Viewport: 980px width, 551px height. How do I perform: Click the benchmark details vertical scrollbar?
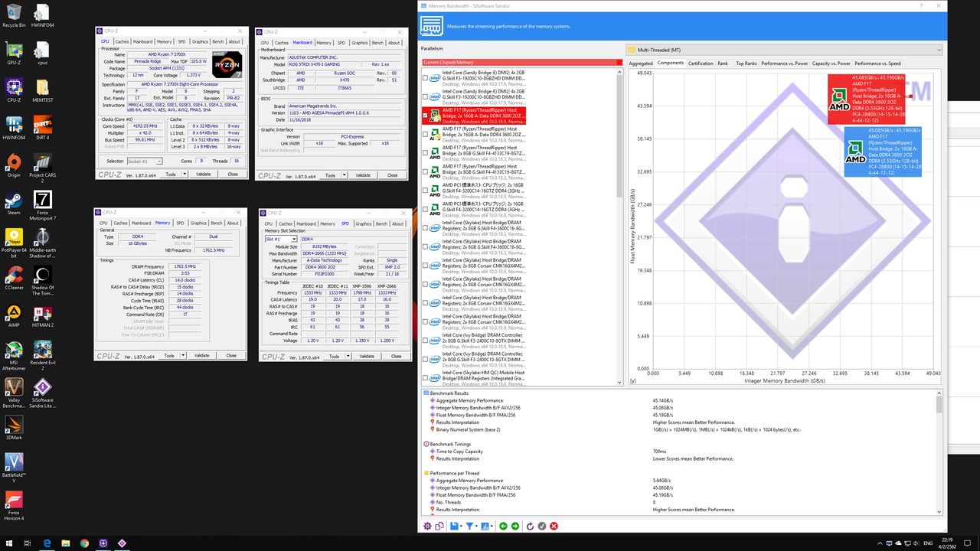pos(939,453)
